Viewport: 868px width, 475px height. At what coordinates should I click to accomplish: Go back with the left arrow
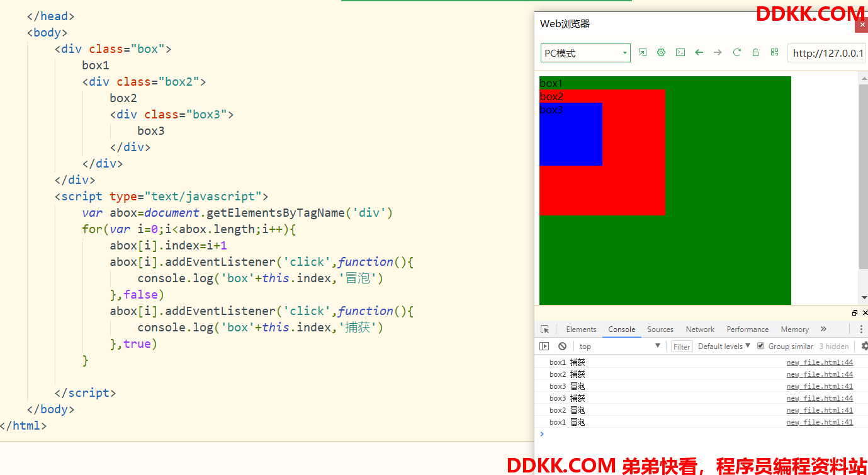click(699, 53)
